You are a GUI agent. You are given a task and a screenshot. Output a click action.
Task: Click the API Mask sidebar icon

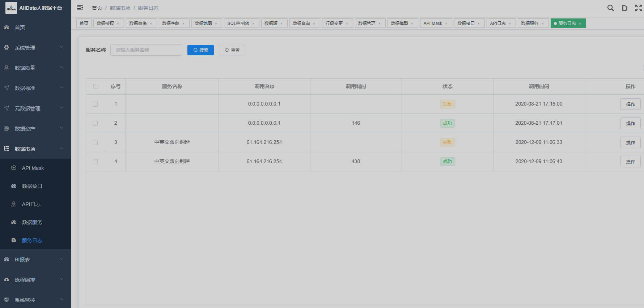(x=14, y=168)
